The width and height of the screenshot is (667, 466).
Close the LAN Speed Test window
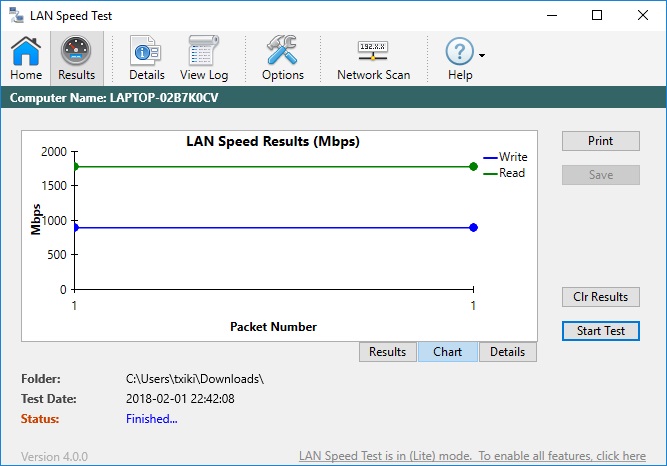tap(643, 15)
